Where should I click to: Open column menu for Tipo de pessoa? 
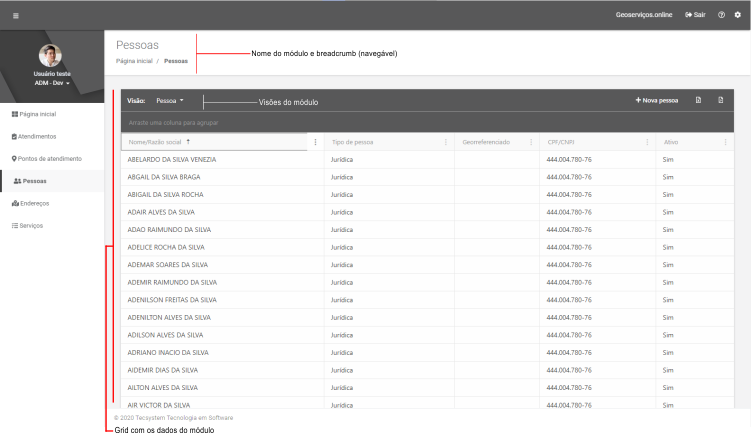[x=447, y=142]
